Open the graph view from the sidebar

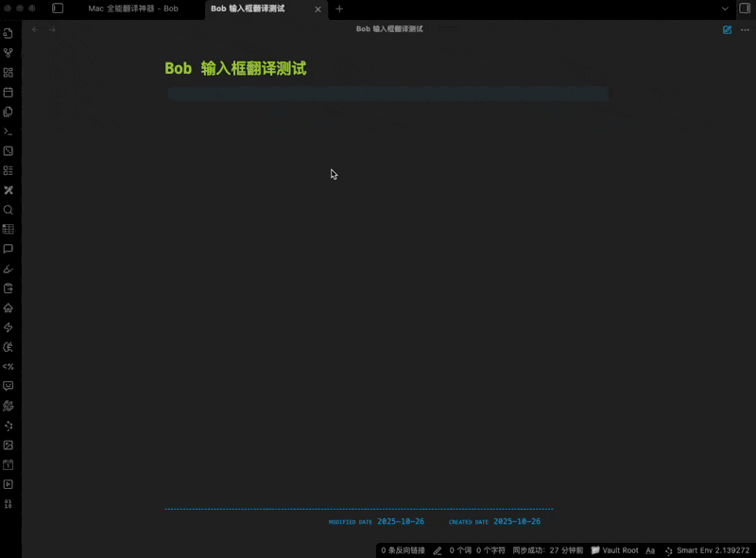[x=9, y=52]
